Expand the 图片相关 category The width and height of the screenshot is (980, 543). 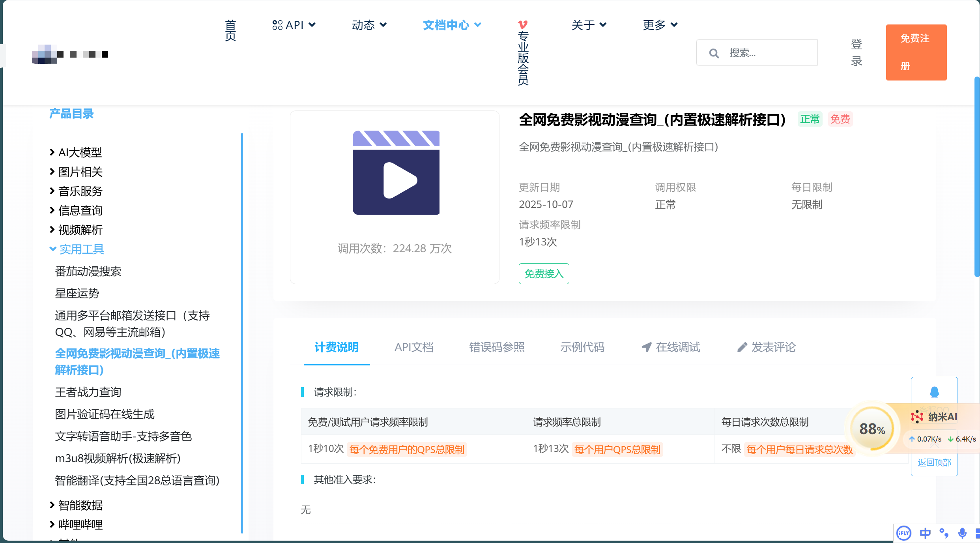click(76, 172)
